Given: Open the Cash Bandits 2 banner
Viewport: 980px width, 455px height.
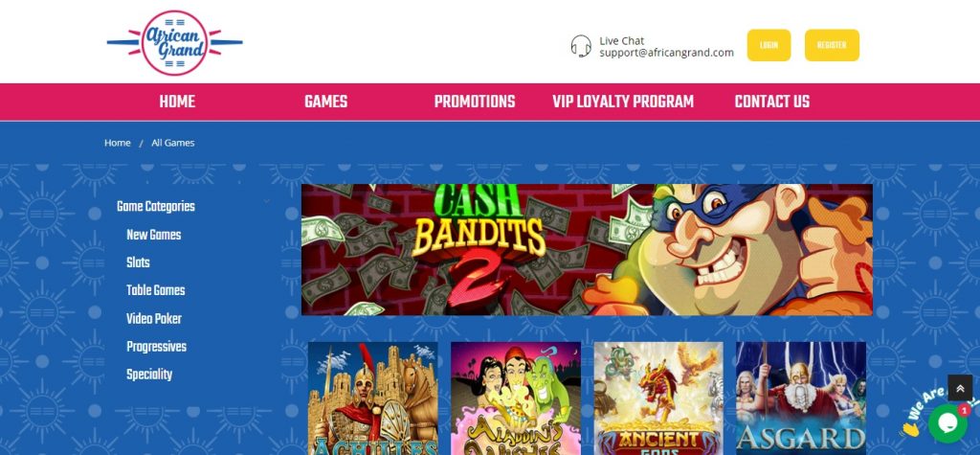Looking at the screenshot, I should point(587,250).
